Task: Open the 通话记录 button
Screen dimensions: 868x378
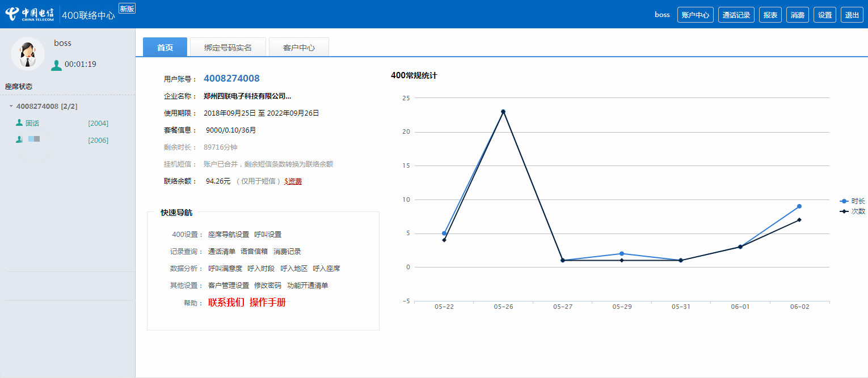Action: pyautogui.click(x=736, y=15)
